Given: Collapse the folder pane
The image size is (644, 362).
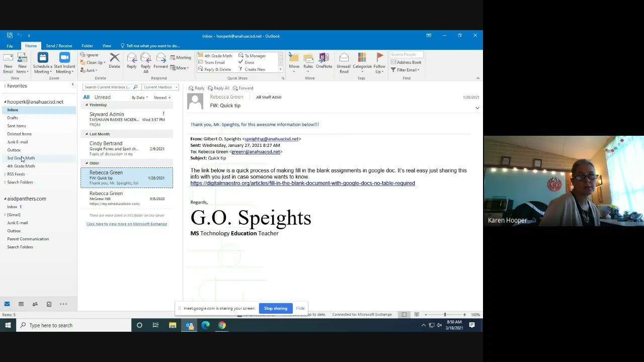Looking at the screenshot, I should click(72, 84).
